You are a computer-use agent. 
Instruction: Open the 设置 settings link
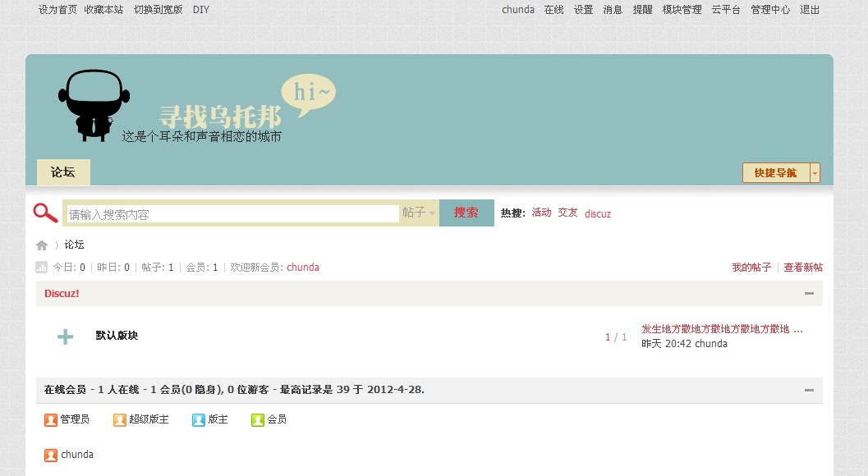tap(583, 9)
